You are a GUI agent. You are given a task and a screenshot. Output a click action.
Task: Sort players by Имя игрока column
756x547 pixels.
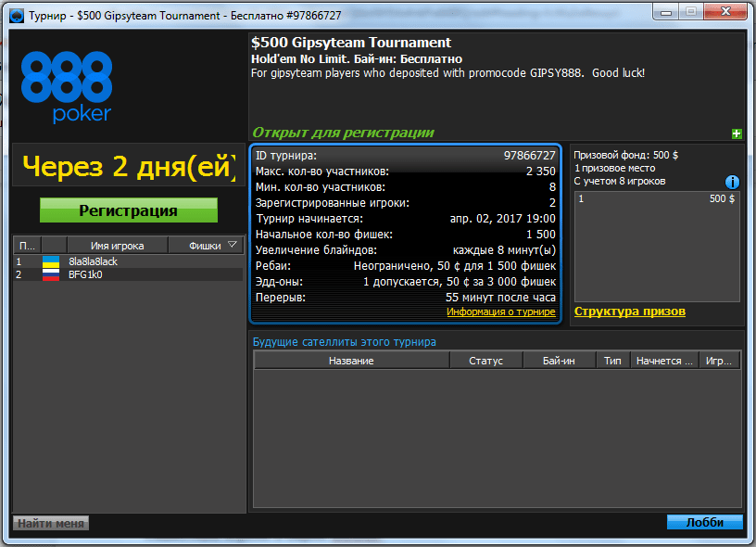(x=117, y=246)
